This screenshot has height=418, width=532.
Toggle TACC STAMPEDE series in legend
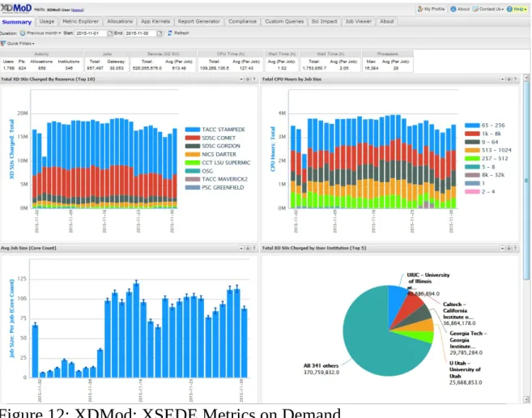(x=215, y=130)
